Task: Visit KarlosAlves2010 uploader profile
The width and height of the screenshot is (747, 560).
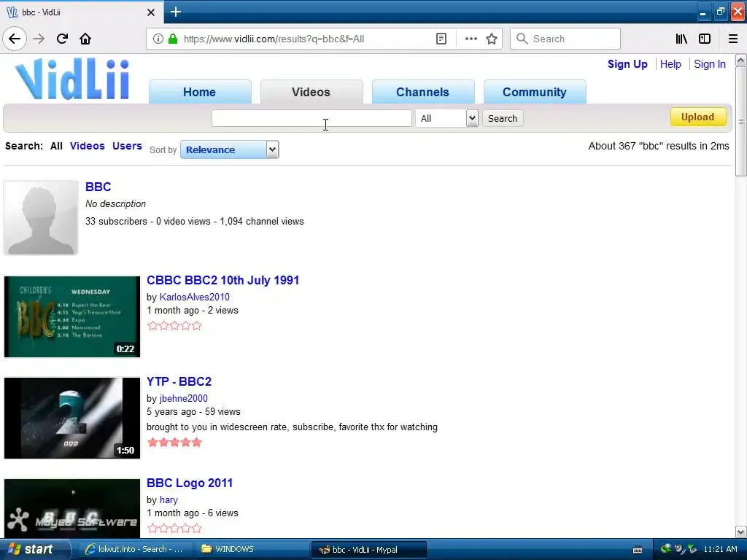Action: (194, 297)
